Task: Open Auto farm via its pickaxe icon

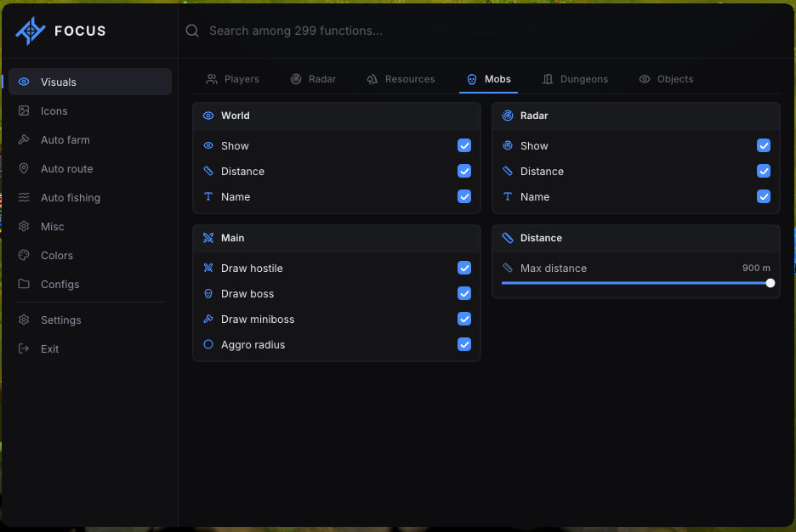Action: click(24, 139)
